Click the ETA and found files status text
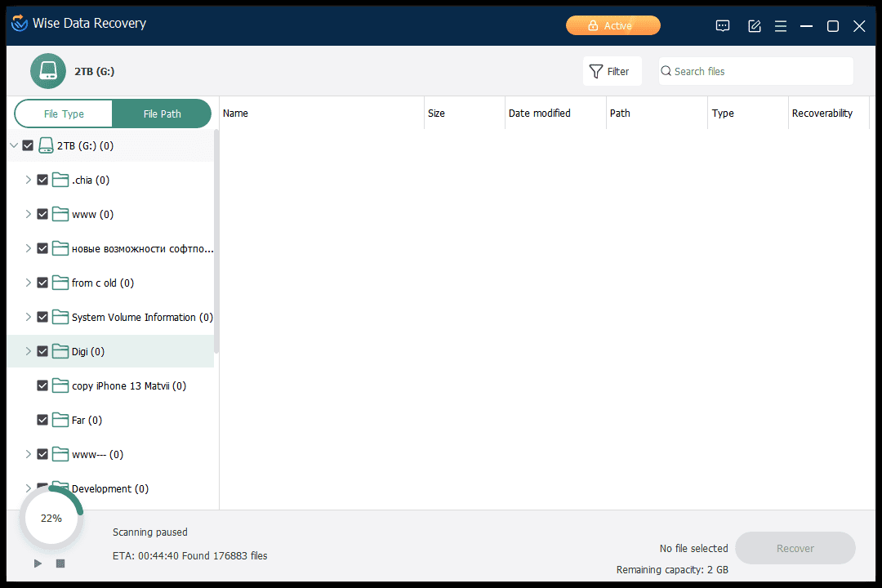Image resolution: width=882 pixels, height=588 pixels. pyautogui.click(x=189, y=556)
